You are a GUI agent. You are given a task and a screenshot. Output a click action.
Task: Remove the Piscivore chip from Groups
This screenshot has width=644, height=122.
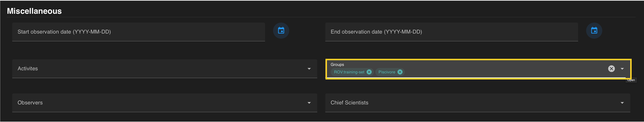(x=400, y=72)
